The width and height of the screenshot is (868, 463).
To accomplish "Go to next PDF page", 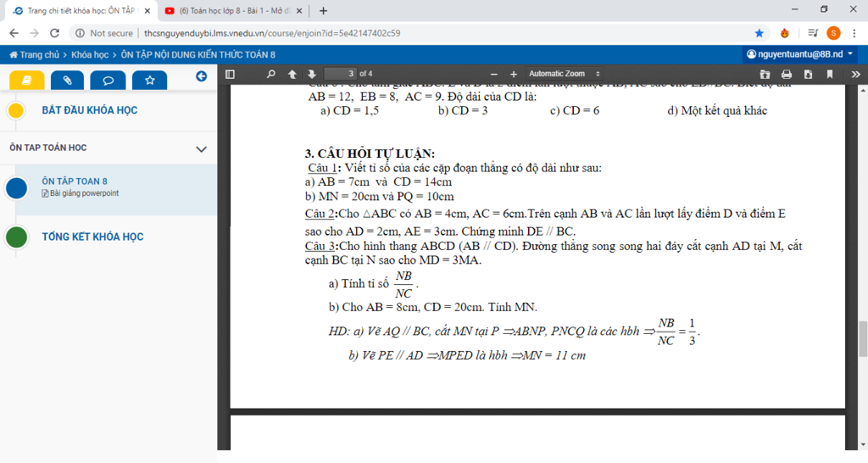I will coord(312,74).
